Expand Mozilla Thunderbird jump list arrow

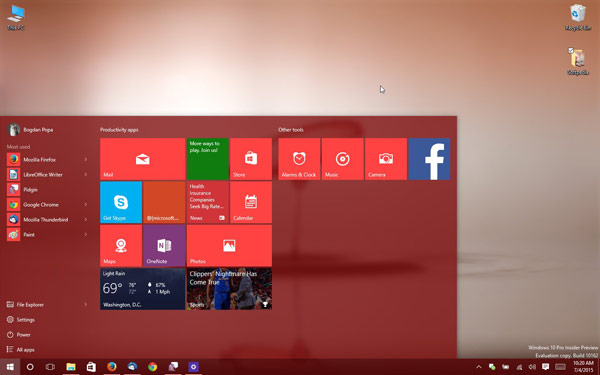click(86, 219)
